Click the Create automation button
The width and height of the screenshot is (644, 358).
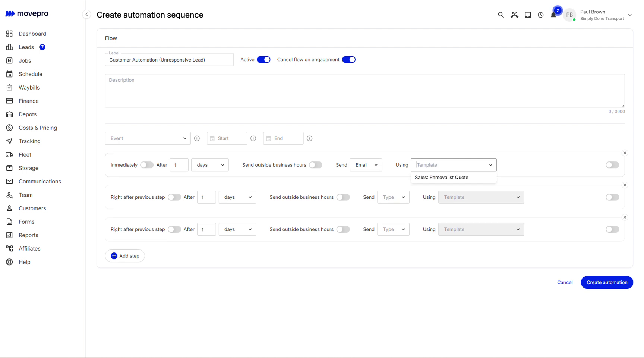607,282
